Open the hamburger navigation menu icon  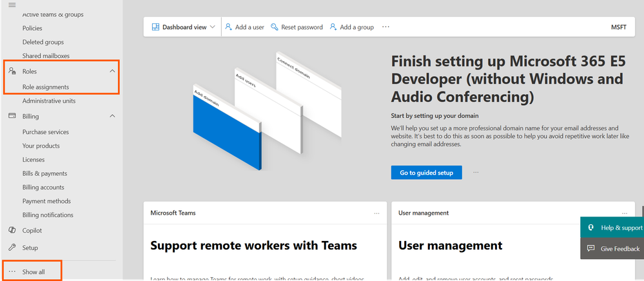tap(12, 5)
